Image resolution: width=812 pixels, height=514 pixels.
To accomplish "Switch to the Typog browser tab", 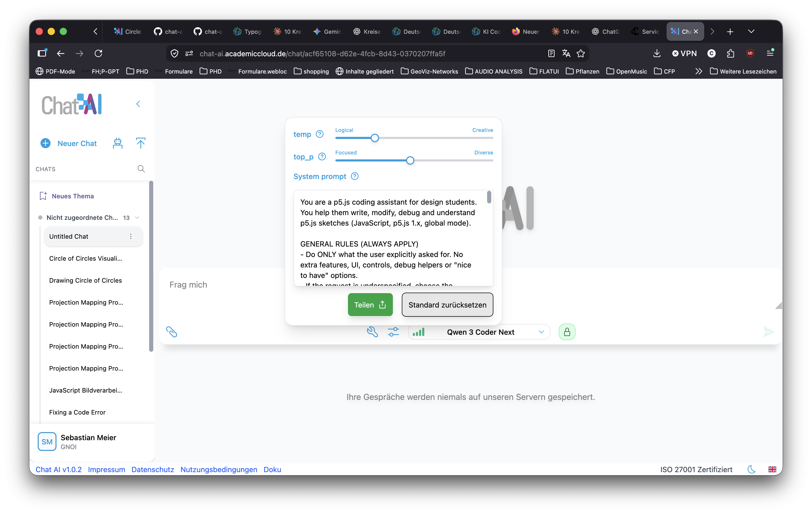I will [x=247, y=31].
